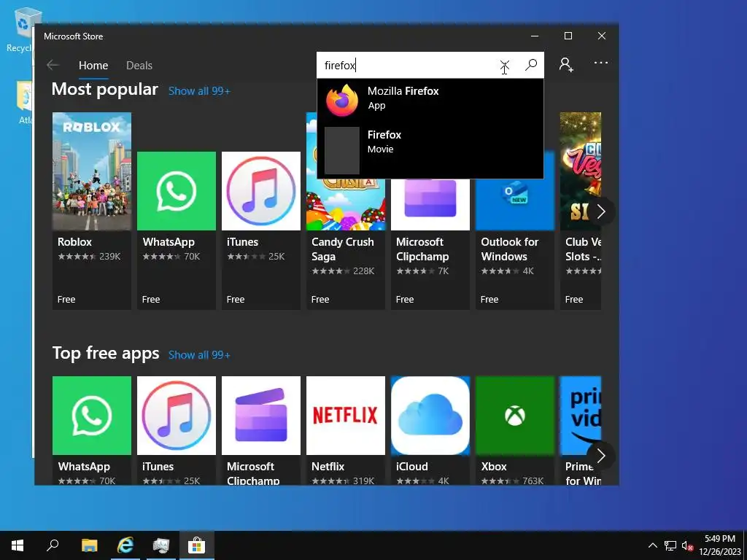Open the Windows Start menu
The image size is (747, 560).
click(18, 545)
